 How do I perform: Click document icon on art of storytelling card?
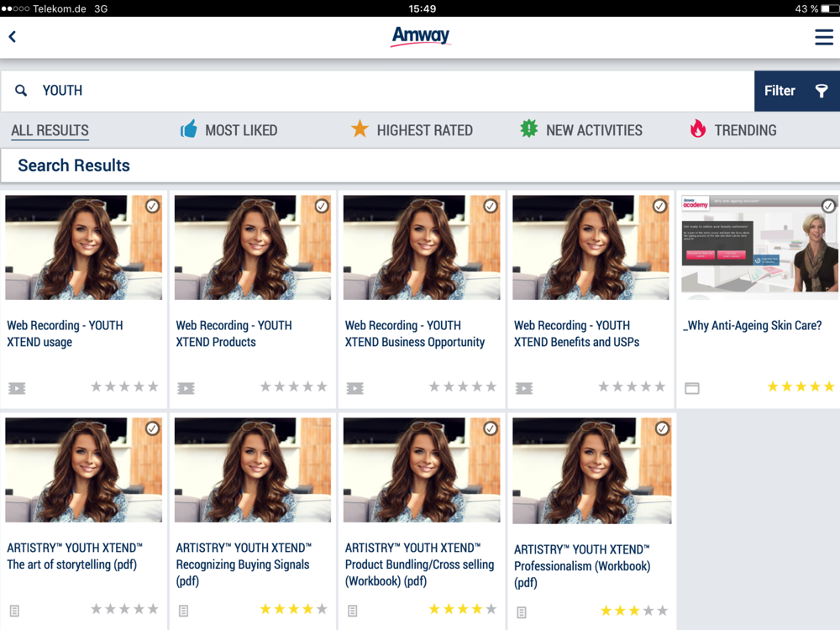coord(14,611)
